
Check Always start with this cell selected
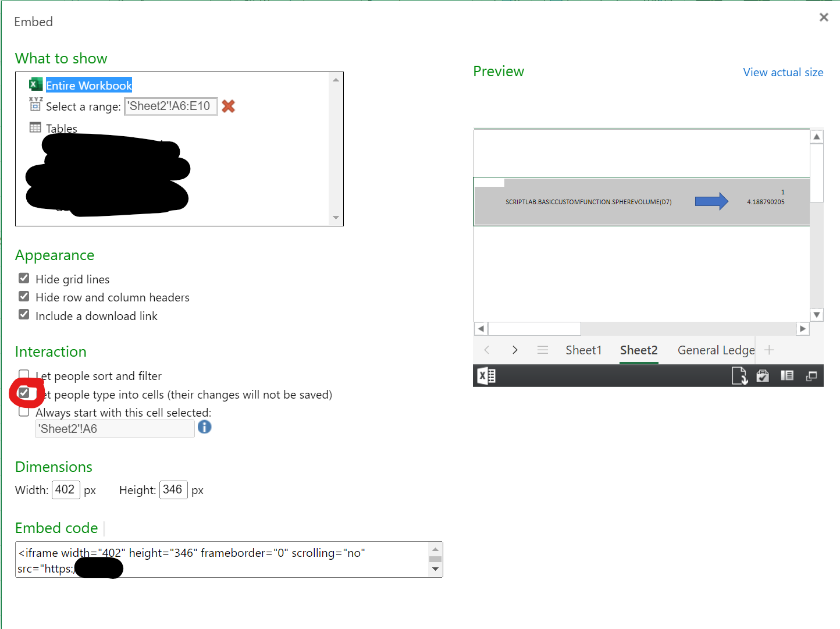tap(24, 411)
